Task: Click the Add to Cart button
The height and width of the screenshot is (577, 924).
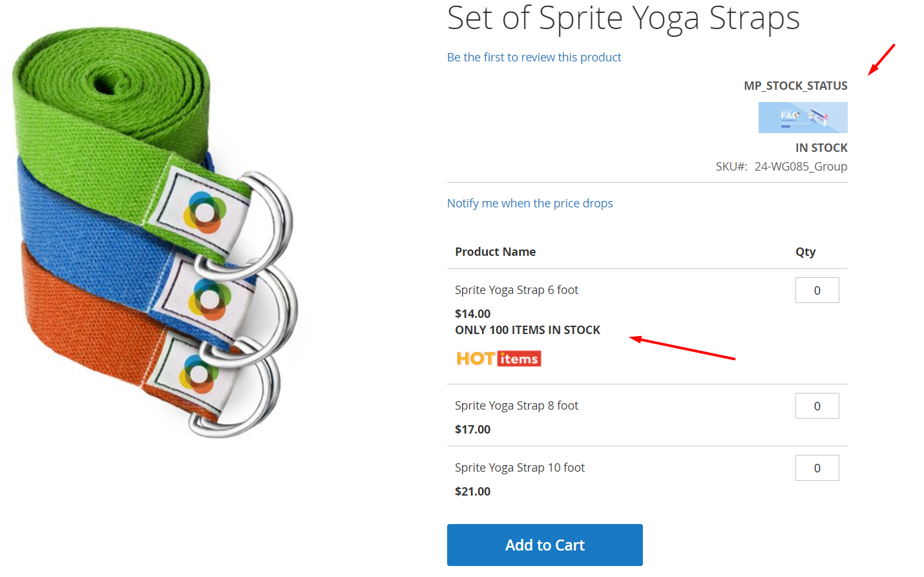Action: [x=545, y=545]
